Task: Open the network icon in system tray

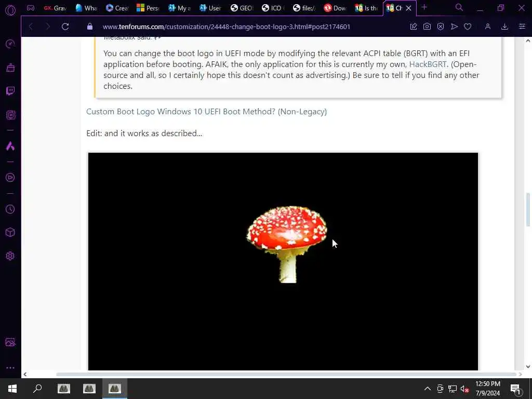Action: (453, 389)
